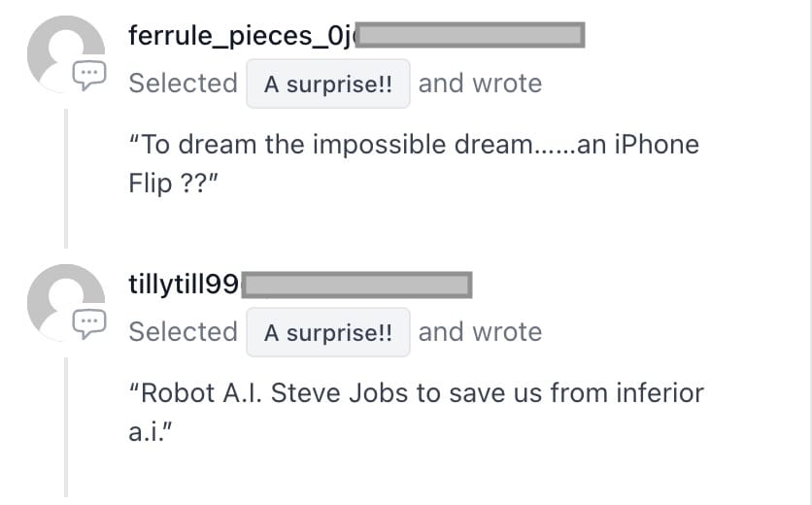This screenshot has height=505, width=812.
Task: Click "Selected" label in tillytill99 comment
Action: pos(184,332)
